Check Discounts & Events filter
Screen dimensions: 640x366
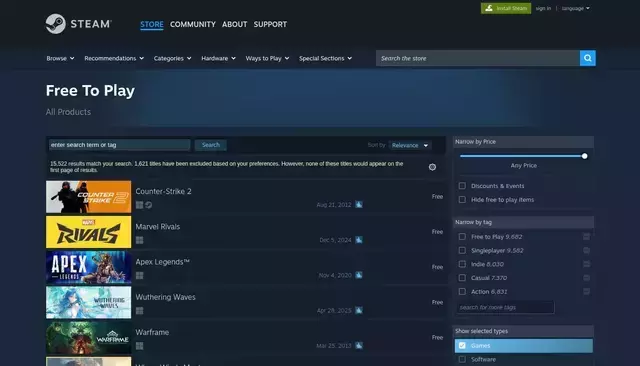click(462, 186)
